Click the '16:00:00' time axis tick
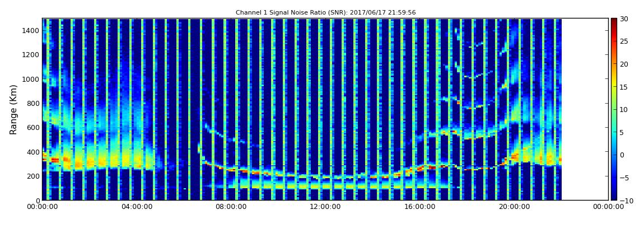The width and height of the screenshot is (644, 228). point(419,207)
